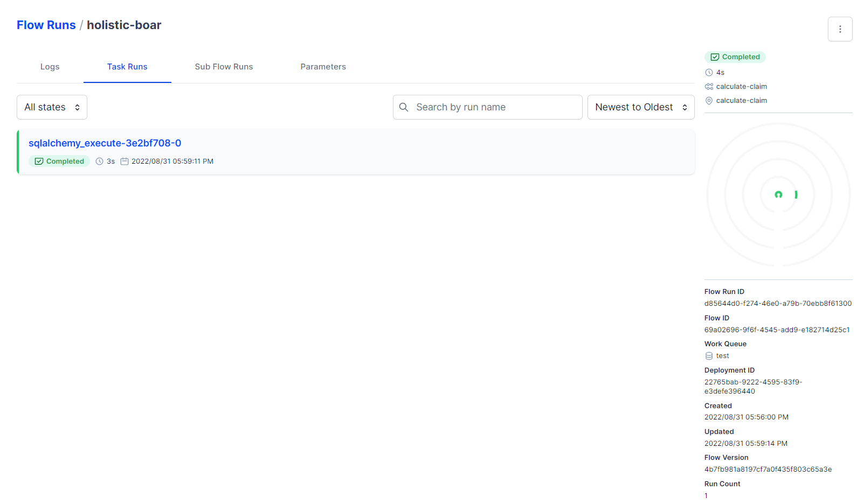Navigate back using the Flow Runs breadcrumb link
This screenshot has height=504, width=864.
tap(46, 25)
